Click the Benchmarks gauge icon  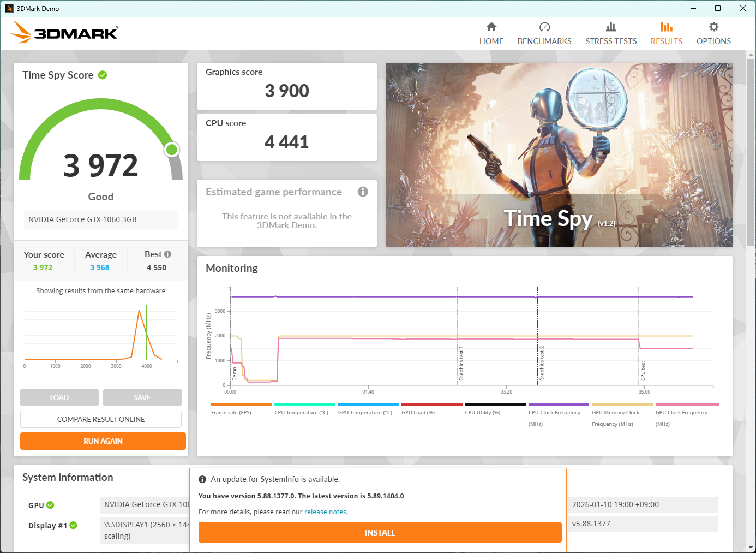coord(544,27)
